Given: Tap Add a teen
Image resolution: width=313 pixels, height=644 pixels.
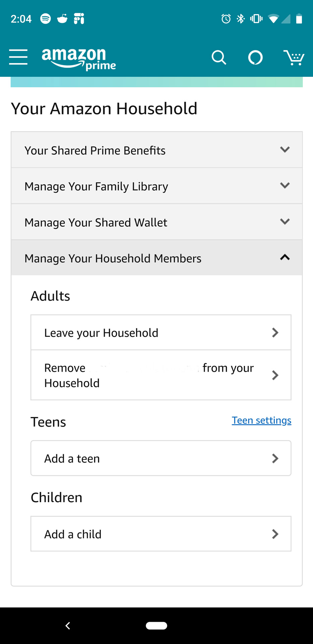Looking at the screenshot, I should [161, 458].
